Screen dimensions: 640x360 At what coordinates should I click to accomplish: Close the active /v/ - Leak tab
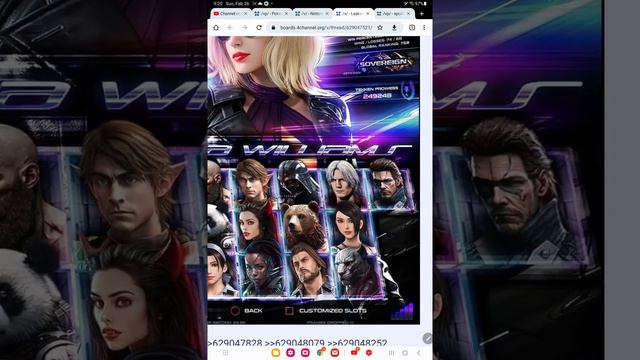coord(368,13)
